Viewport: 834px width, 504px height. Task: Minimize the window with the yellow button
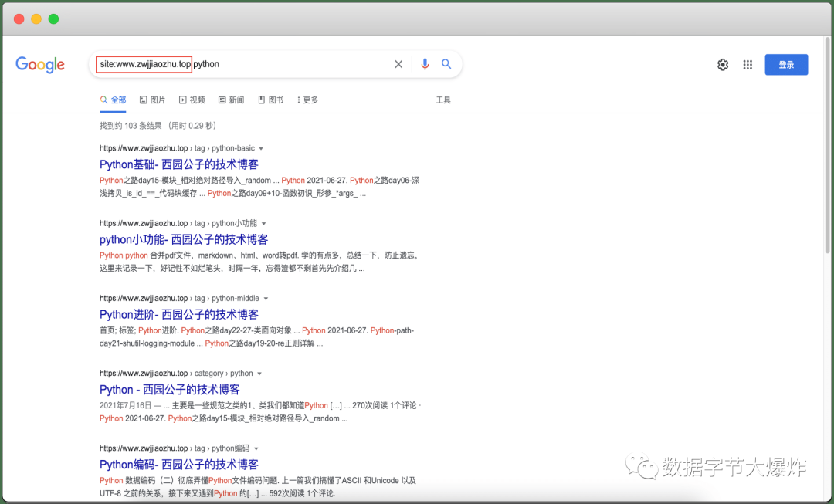[x=36, y=19]
